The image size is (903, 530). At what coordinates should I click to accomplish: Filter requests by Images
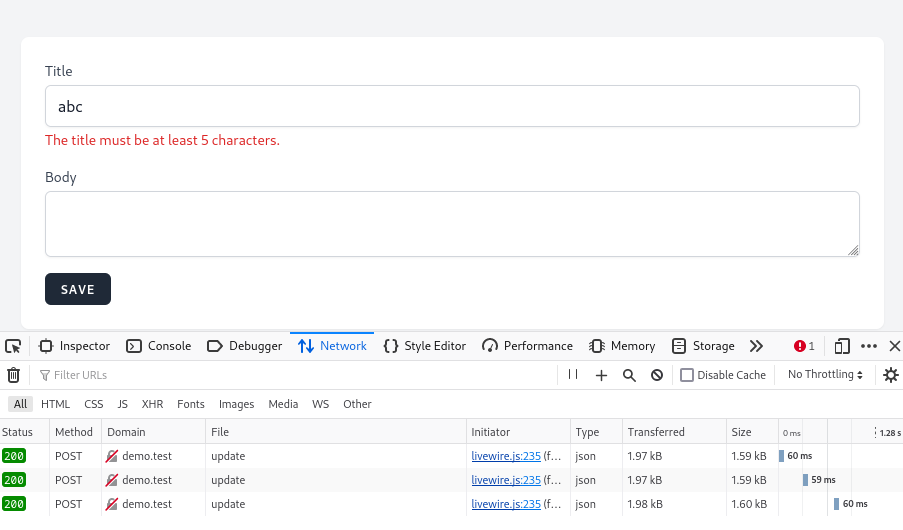point(236,404)
